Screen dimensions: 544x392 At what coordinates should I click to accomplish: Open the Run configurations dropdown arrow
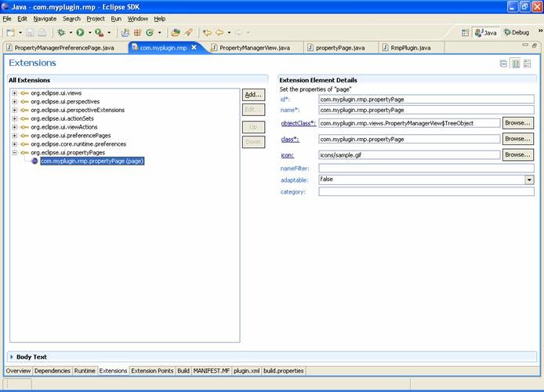89,33
